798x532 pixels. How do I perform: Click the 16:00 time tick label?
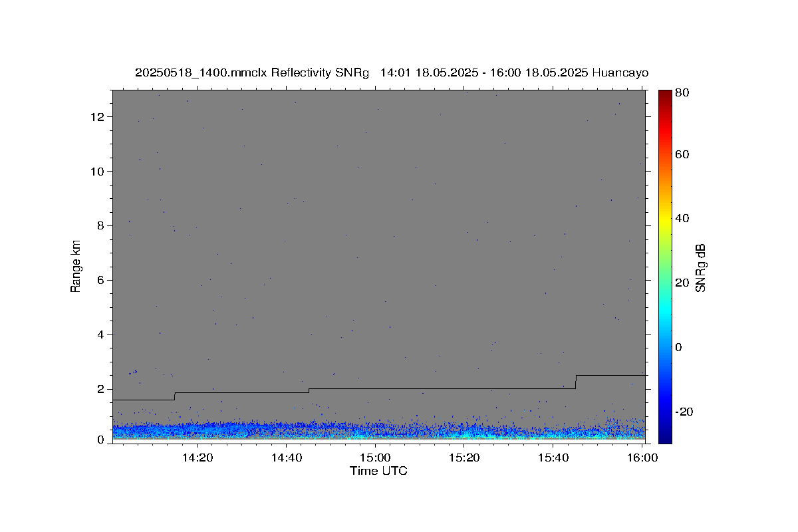coord(642,458)
